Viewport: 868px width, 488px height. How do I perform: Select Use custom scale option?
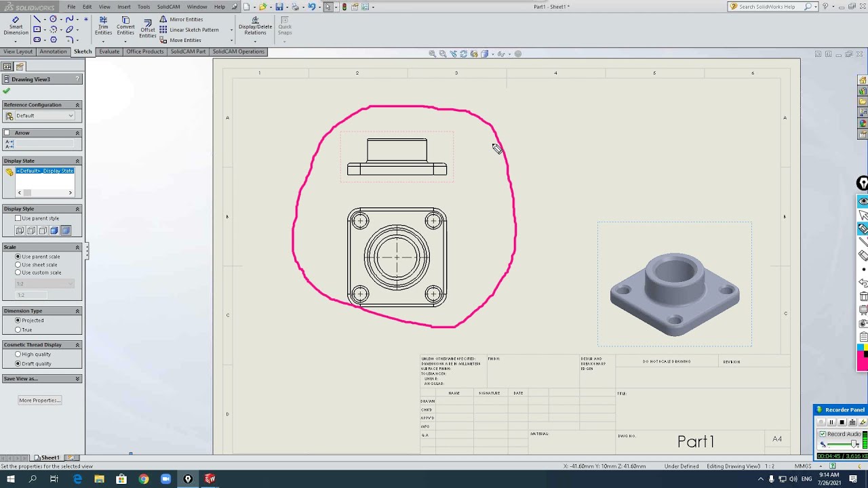[18, 272]
